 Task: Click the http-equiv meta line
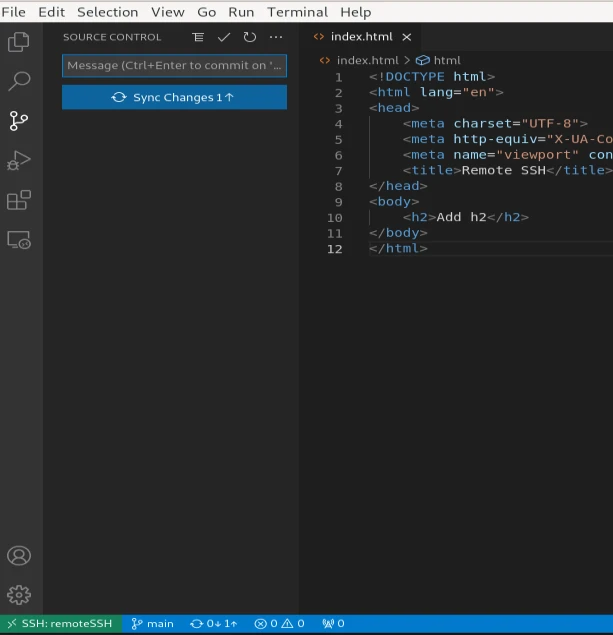tap(508, 139)
